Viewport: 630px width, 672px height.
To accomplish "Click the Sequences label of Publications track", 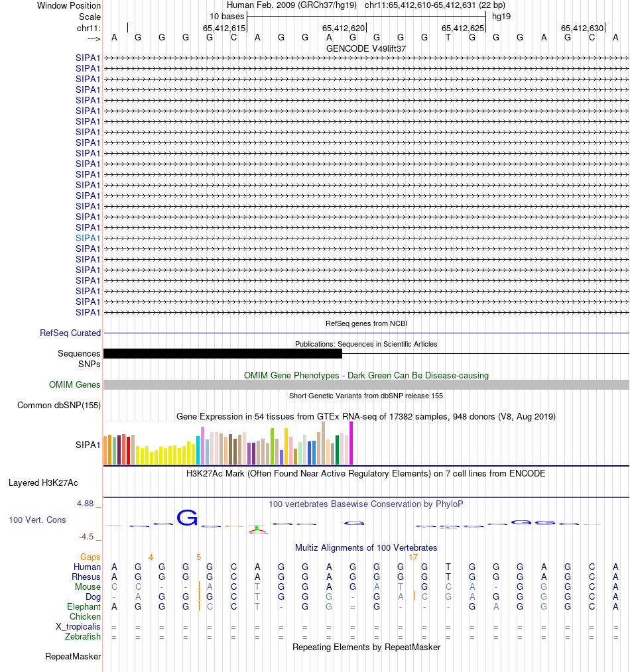I will click(x=79, y=354).
